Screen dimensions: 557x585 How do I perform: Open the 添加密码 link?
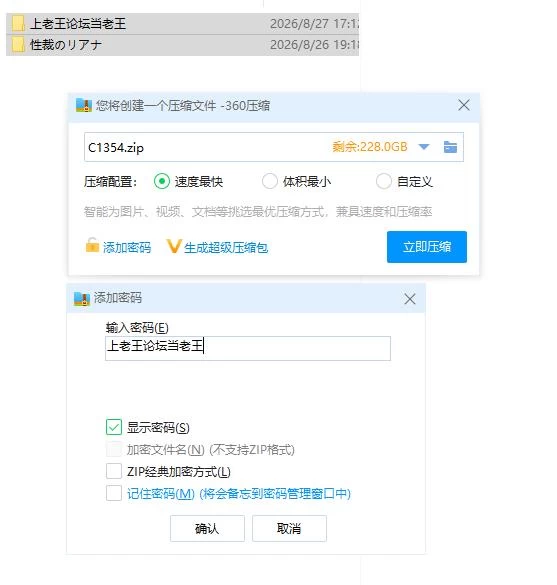[x=127, y=247]
